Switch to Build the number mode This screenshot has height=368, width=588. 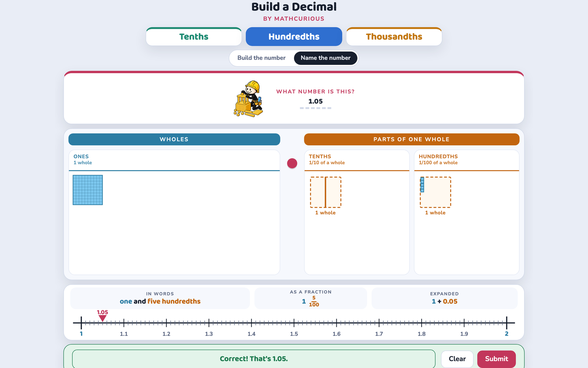point(261,58)
